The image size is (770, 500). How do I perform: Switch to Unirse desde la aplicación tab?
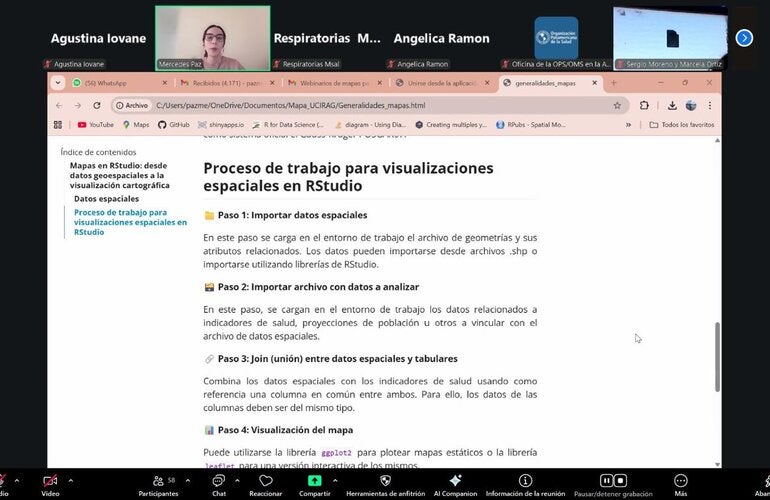tap(443, 83)
